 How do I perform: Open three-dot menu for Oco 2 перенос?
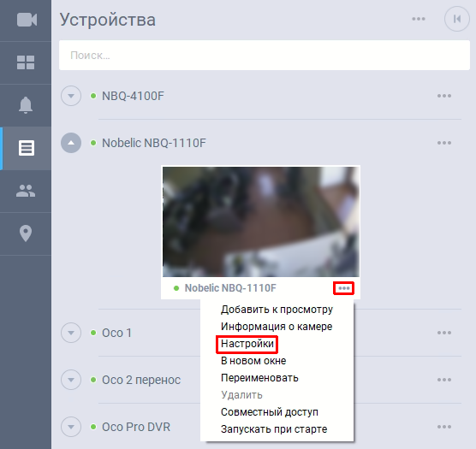[444, 380]
